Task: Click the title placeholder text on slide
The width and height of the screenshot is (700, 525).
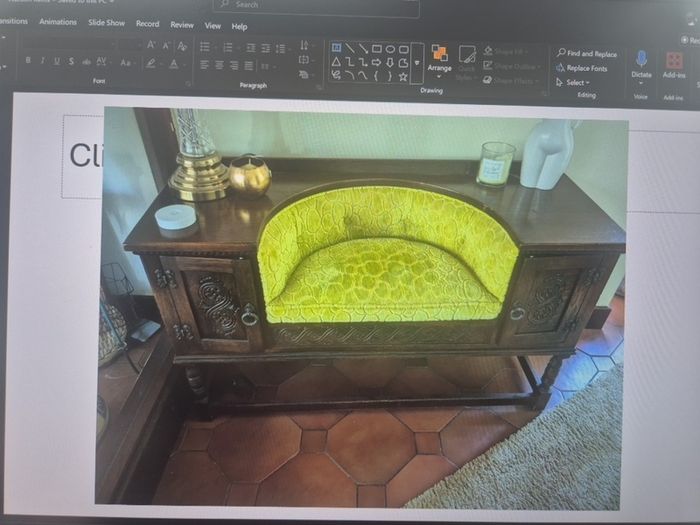Action: click(86, 155)
